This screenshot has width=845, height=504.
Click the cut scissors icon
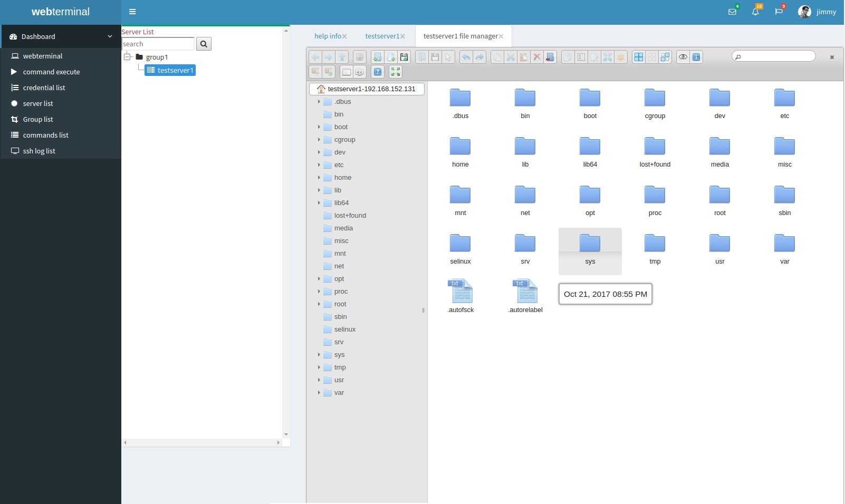(511, 57)
